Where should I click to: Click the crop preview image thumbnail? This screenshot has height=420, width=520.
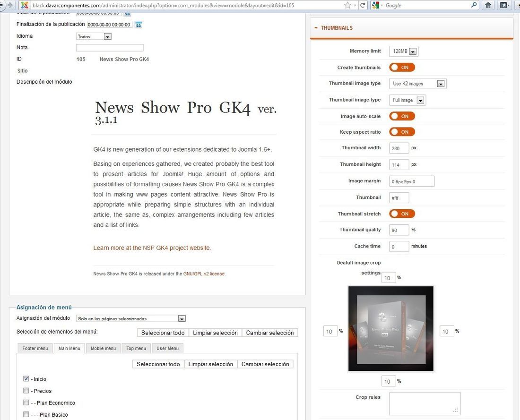pyautogui.click(x=391, y=329)
